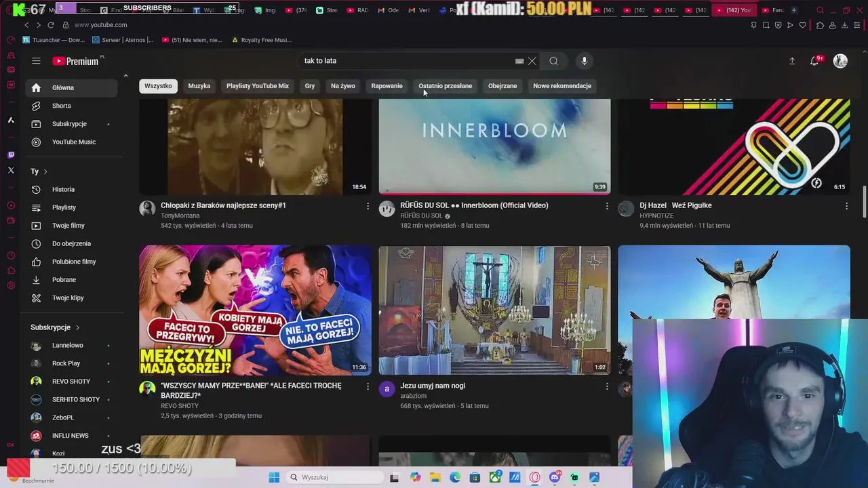Reload the page in the browser toolbar
This screenshot has width=868, height=488.
tap(50, 25)
